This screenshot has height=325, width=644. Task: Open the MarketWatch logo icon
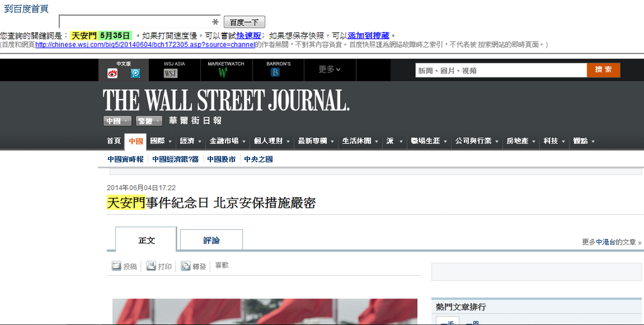223,73
